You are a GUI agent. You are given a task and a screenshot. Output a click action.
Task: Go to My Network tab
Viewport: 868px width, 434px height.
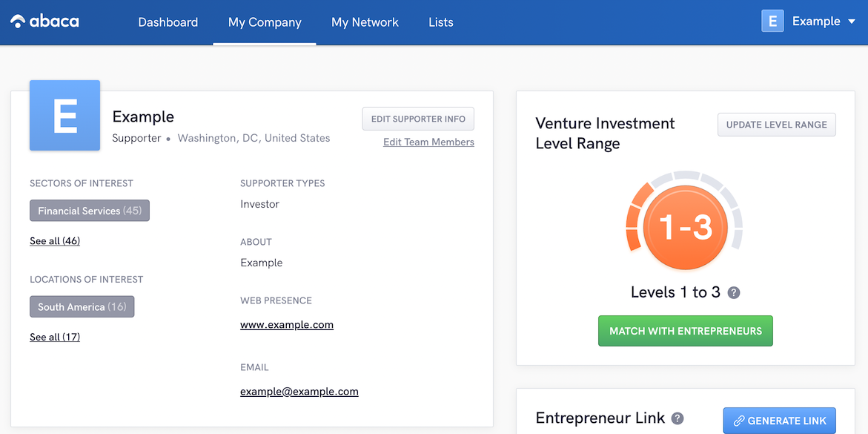coord(365,22)
